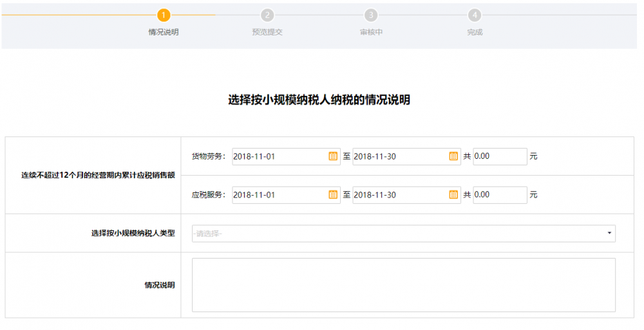Click the step 2 circle icon

tap(267, 15)
